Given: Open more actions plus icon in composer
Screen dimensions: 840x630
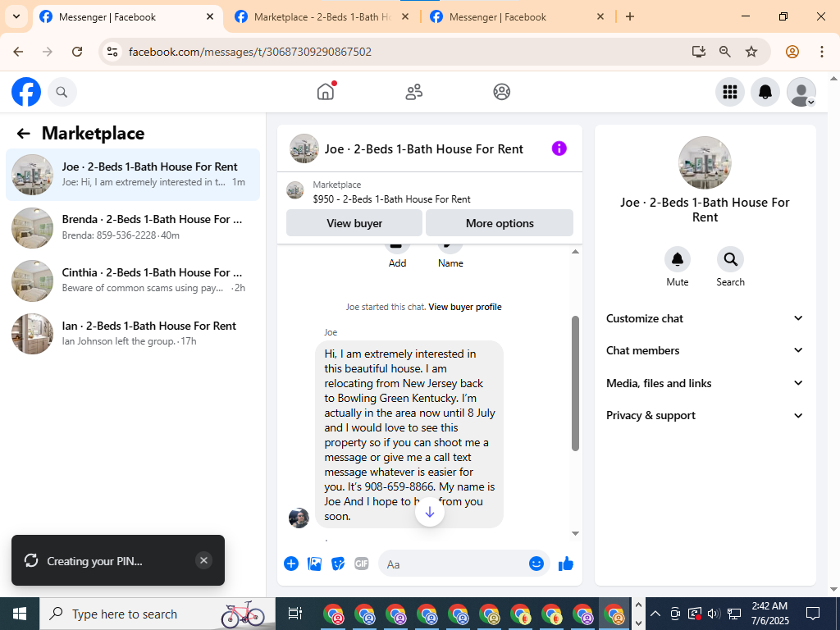Looking at the screenshot, I should pyautogui.click(x=291, y=564).
